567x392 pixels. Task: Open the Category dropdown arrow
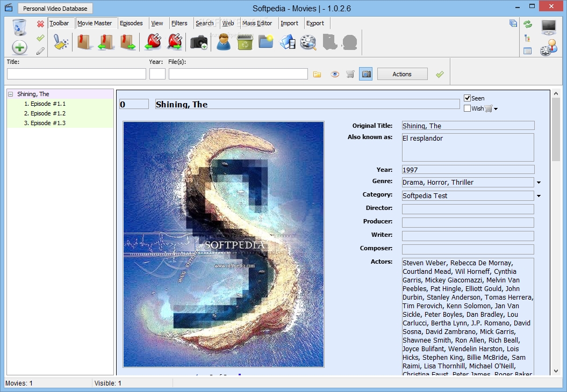(539, 196)
